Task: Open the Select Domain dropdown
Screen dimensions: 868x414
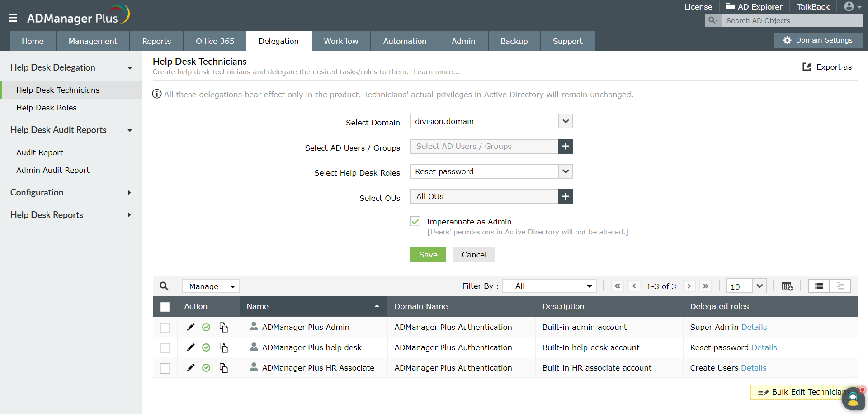Action: [492, 121]
